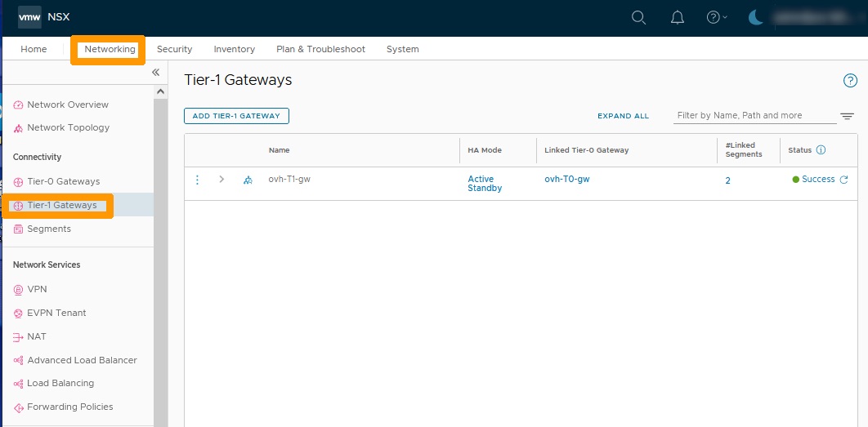Click the Tier-1 Gateways sidebar icon

coord(18,206)
